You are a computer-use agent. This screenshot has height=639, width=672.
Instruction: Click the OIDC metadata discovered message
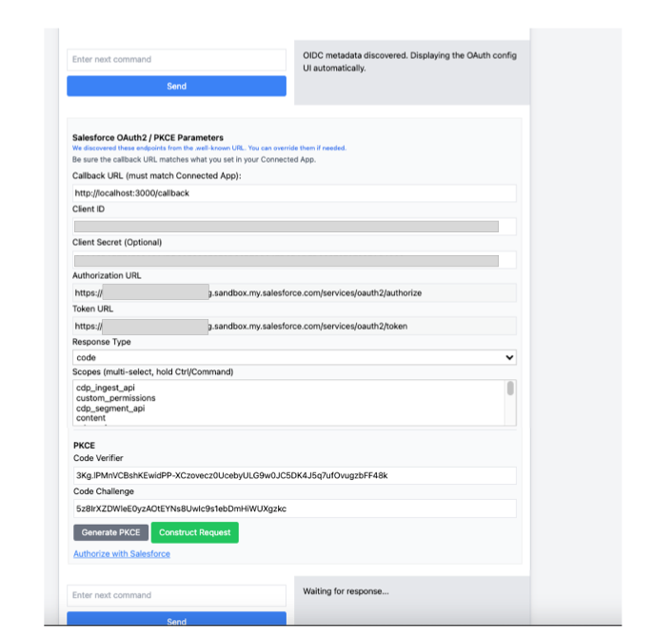[409, 62]
